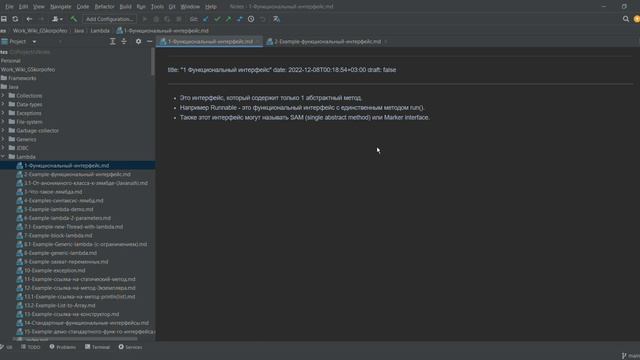640x360 pixels.
Task: Click the collapse all tree icon
Action: pyautogui.click(x=124, y=41)
